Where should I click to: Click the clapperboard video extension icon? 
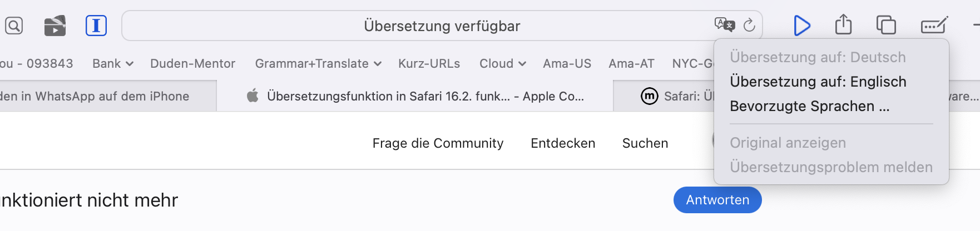coord(55,26)
